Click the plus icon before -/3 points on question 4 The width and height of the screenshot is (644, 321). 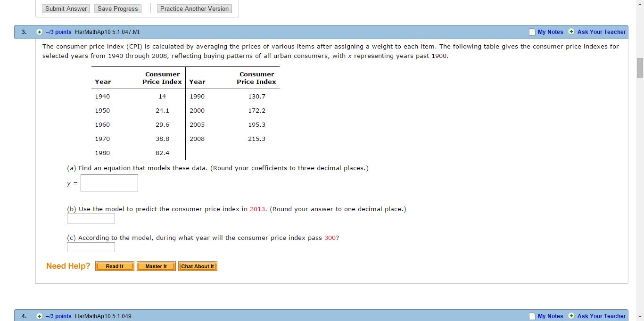pyautogui.click(x=40, y=316)
